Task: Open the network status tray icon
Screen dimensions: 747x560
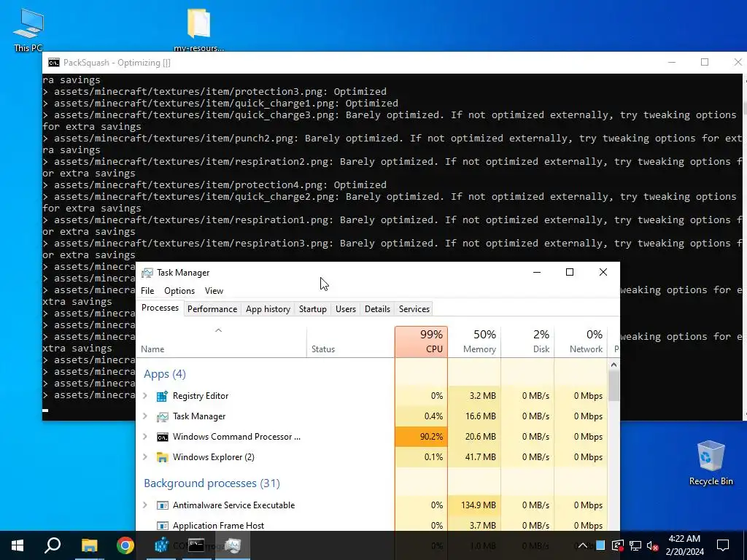Action: tap(635, 545)
